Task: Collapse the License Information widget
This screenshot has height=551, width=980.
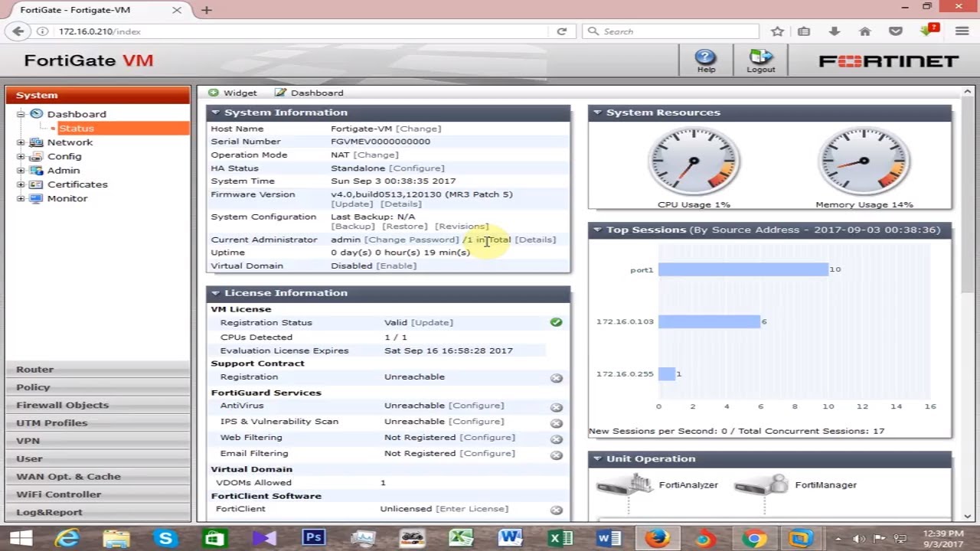Action: pyautogui.click(x=215, y=293)
